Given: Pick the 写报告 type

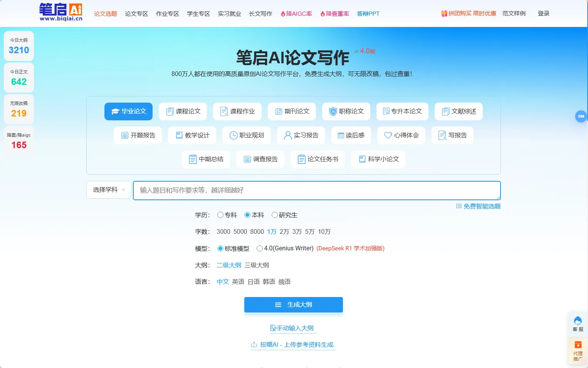Looking at the screenshot, I should tap(452, 135).
